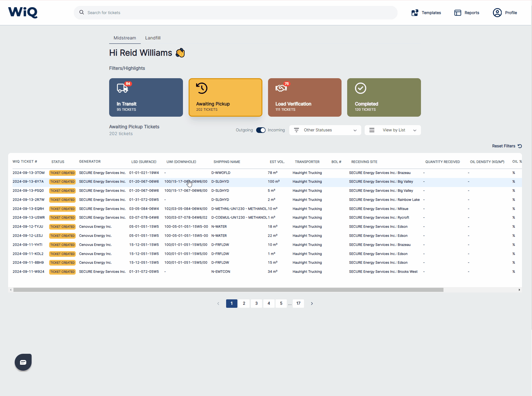Click the scrollbar right arrow

519,290
